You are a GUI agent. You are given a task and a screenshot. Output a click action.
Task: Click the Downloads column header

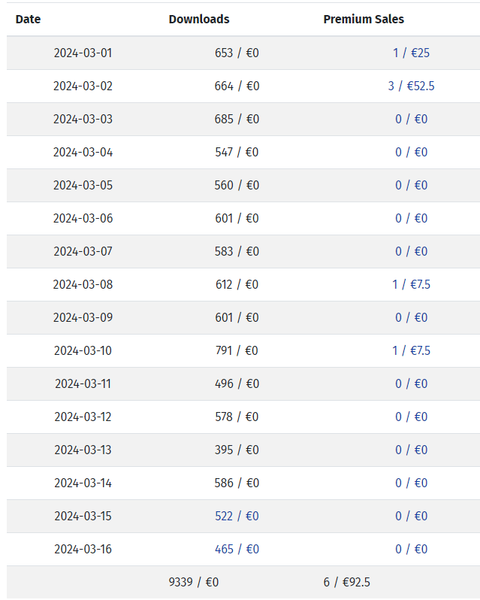(x=199, y=19)
